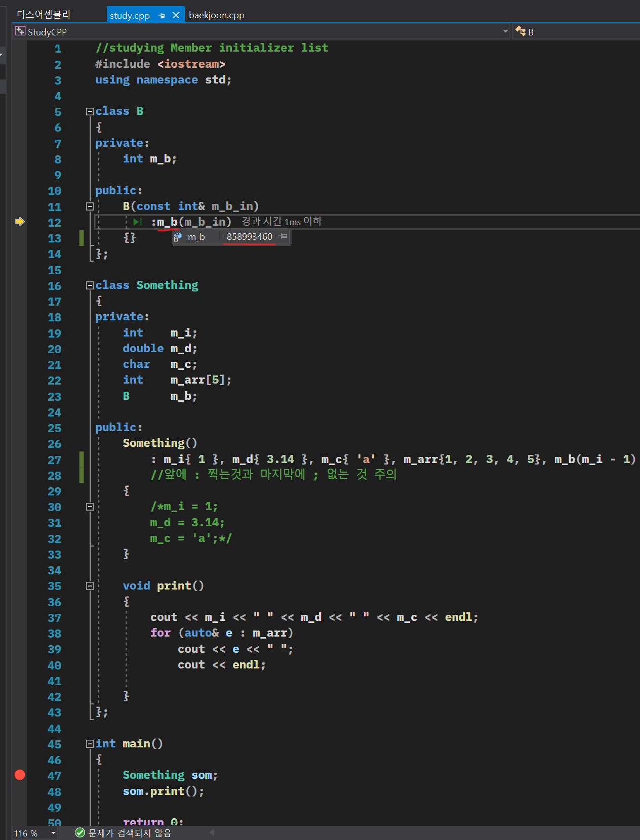Select the data tip value -858993460

248,237
